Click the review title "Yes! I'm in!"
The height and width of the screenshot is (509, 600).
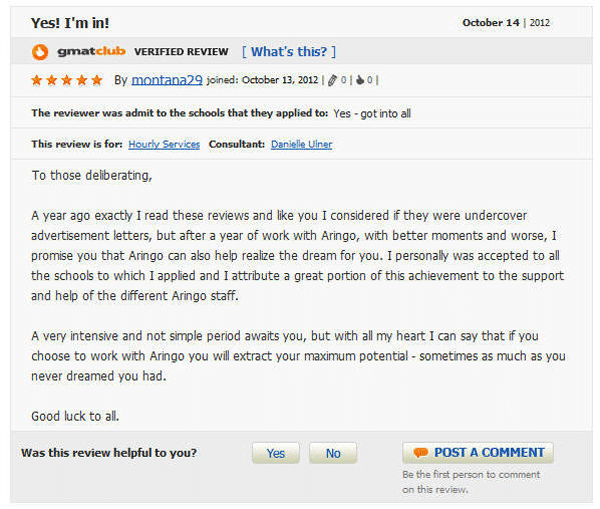[x=70, y=23]
